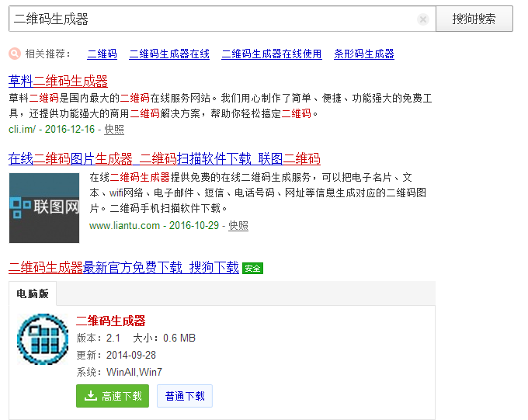Click the 系统: WinAll,Win7 text
The width and height of the screenshot is (528, 420).
[x=120, y=372]
